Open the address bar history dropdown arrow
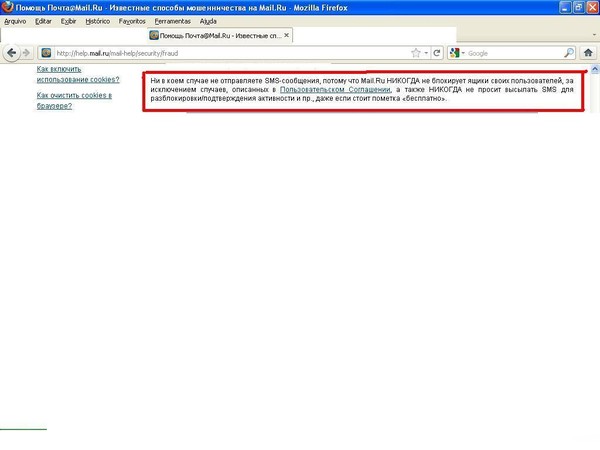The height and width of the screenshot is (450, 600). (426, 53)
